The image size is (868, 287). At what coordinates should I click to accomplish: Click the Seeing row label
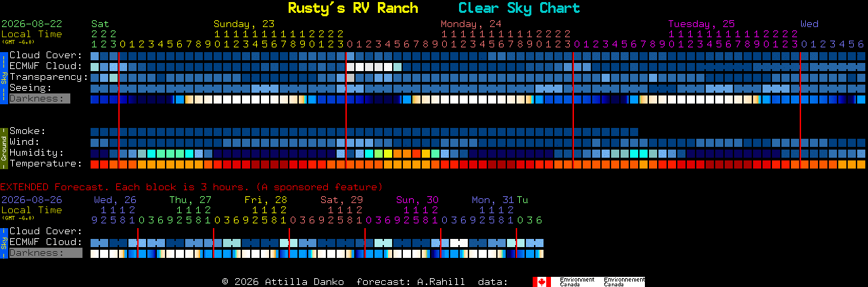tap(30, 88)
